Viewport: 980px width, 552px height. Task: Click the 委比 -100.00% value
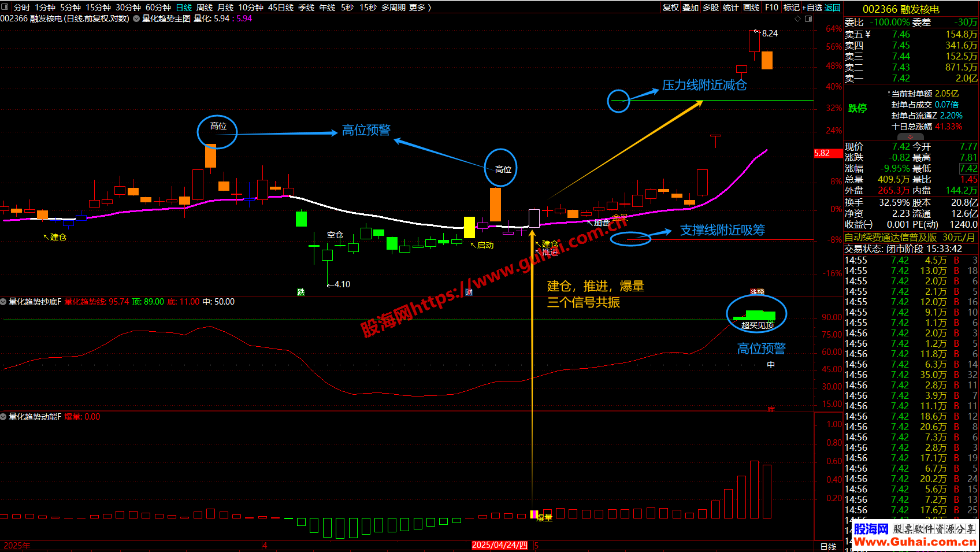click(890, 23)
